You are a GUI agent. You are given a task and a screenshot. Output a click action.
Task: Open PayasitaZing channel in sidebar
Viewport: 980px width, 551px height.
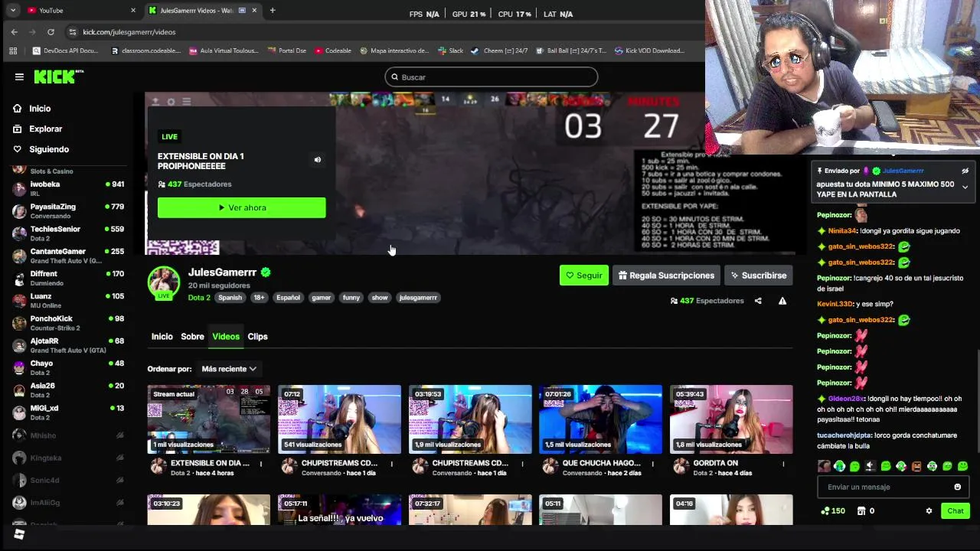pyautogui.click(x=69, y=210)
